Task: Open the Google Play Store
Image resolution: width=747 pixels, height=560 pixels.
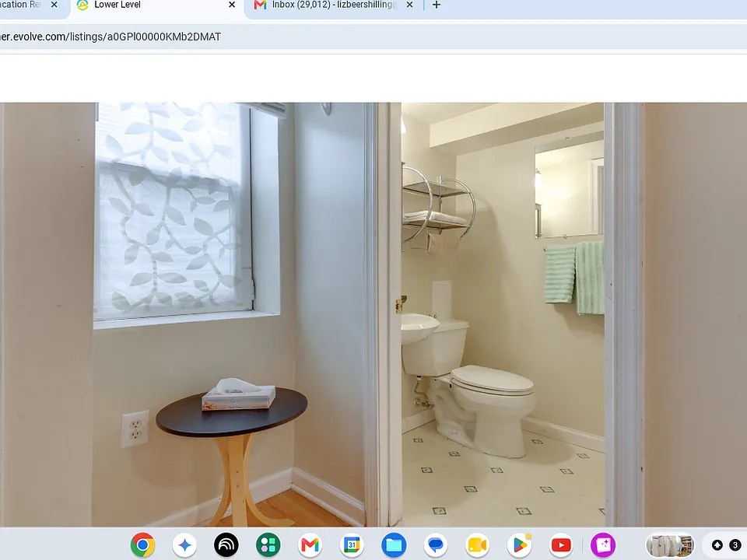Action: pos(520,544)
